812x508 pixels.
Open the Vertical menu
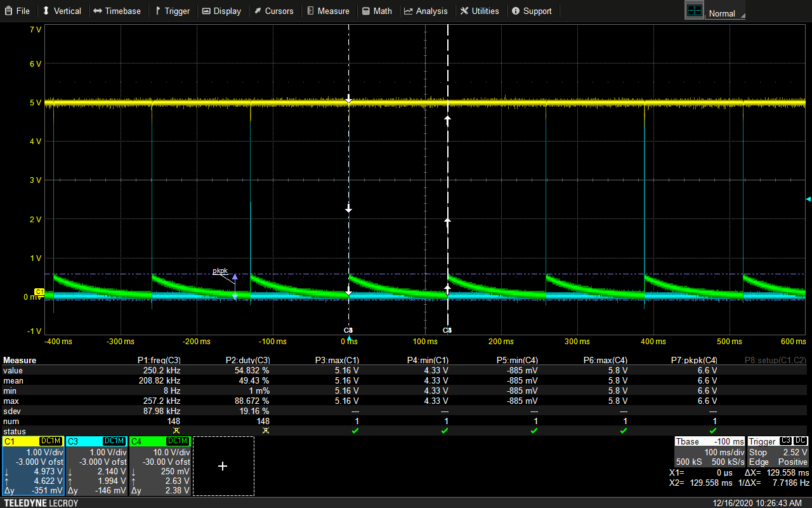pyautogui.click(x=62, y=11)
